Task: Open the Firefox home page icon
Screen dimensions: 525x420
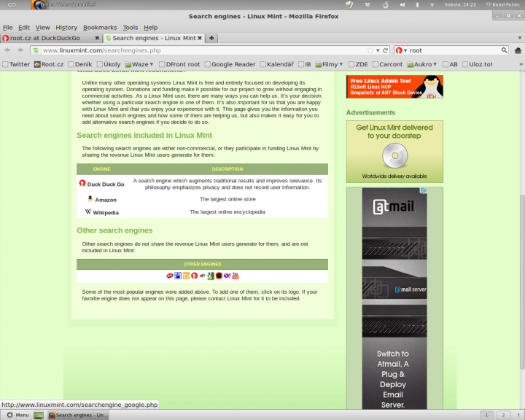Action: tap(518, 50)
